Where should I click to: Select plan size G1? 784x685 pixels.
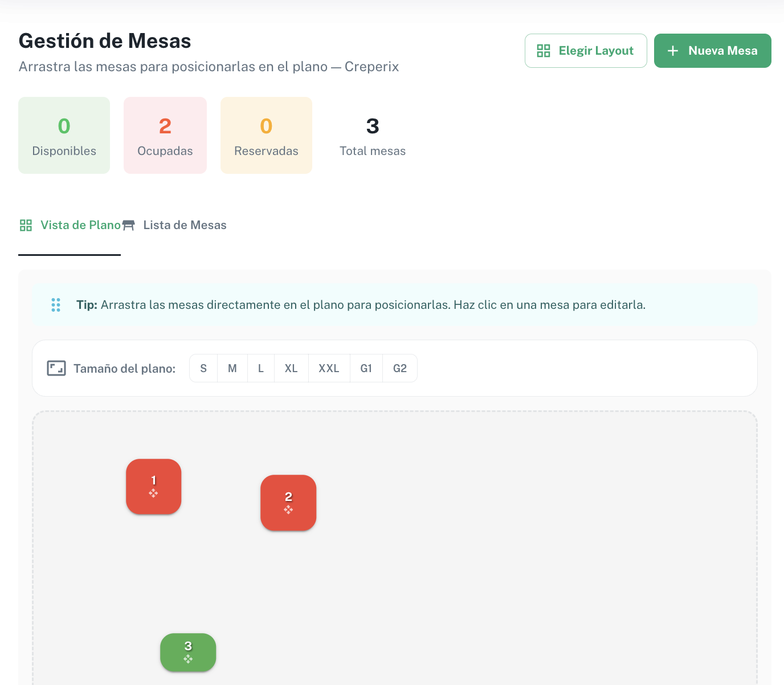366,368
